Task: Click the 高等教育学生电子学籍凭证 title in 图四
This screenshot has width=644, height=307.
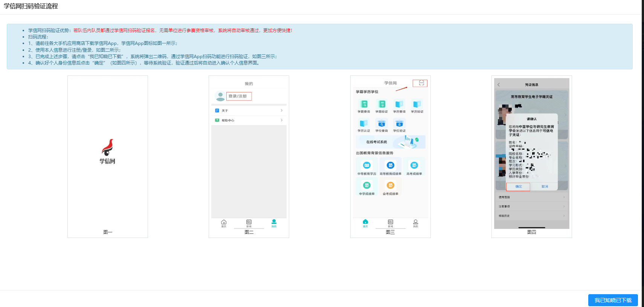Action: pyautogui.click(x=532, y=97)
